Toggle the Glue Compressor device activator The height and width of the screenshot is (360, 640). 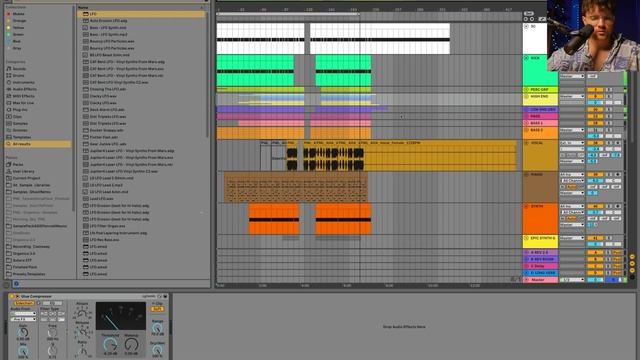tap(12, 296)
